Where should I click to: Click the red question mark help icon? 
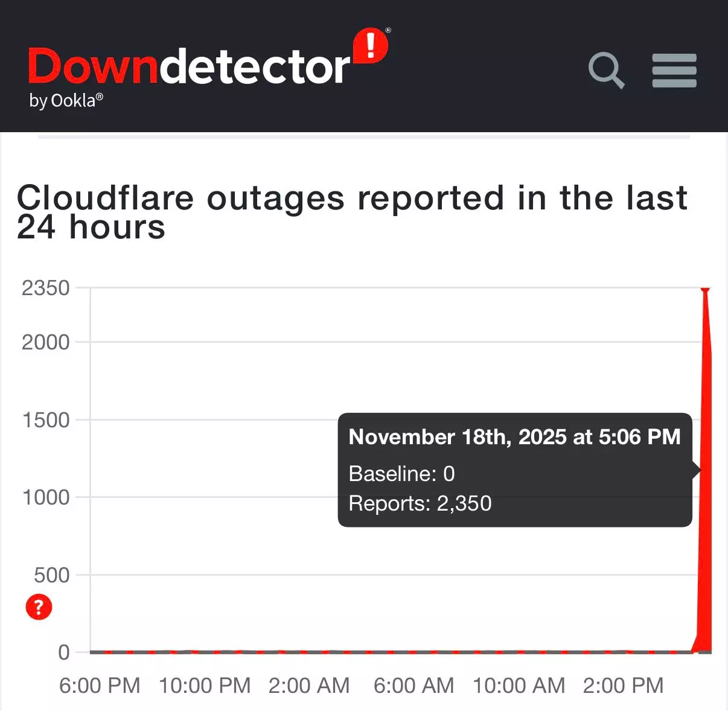point(39,607)
